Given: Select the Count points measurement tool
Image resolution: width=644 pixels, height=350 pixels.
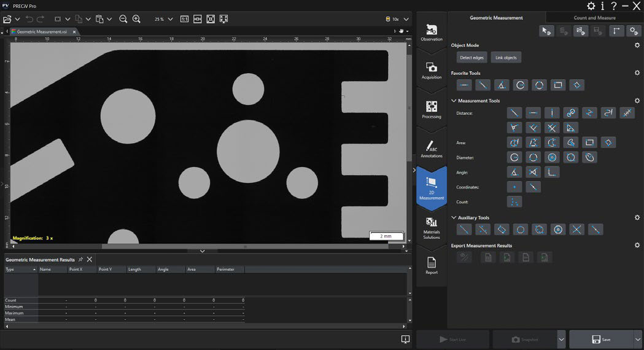Looking at the screenshot, I should point(514,202).
